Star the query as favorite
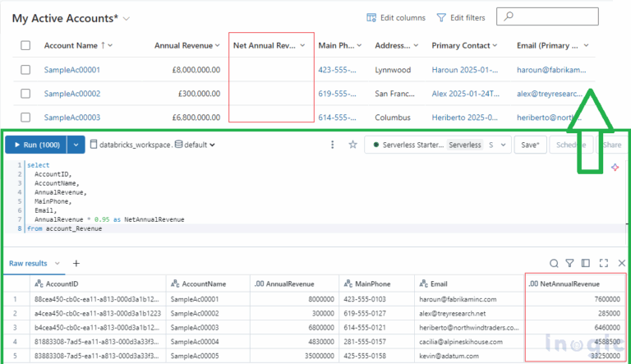This screenshot has height=364, width=631. (353, 145)
